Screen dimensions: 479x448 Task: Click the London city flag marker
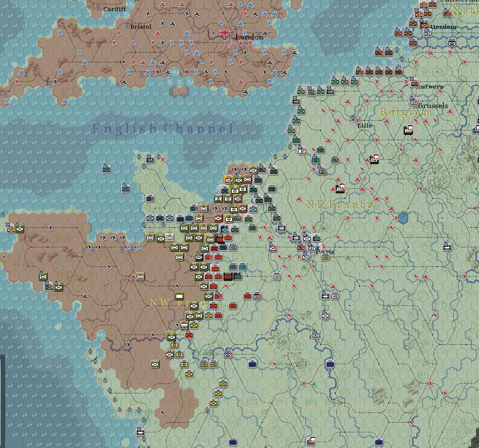tap(223, 33)
